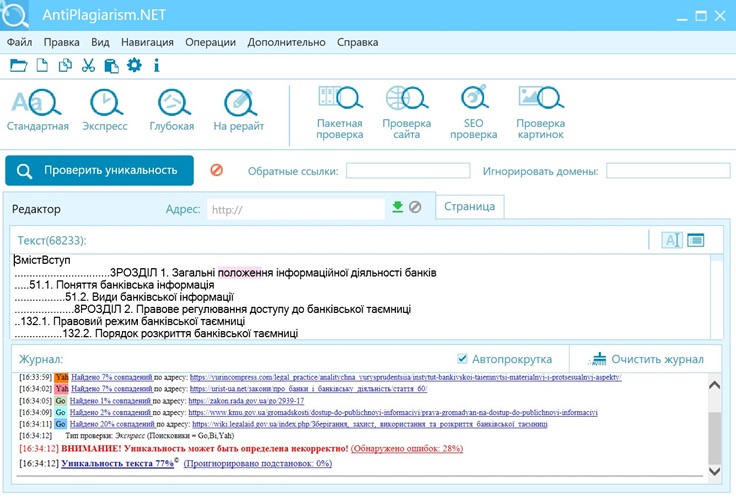Paste using the clipboard toolbar icon

(x=111, y=65)
